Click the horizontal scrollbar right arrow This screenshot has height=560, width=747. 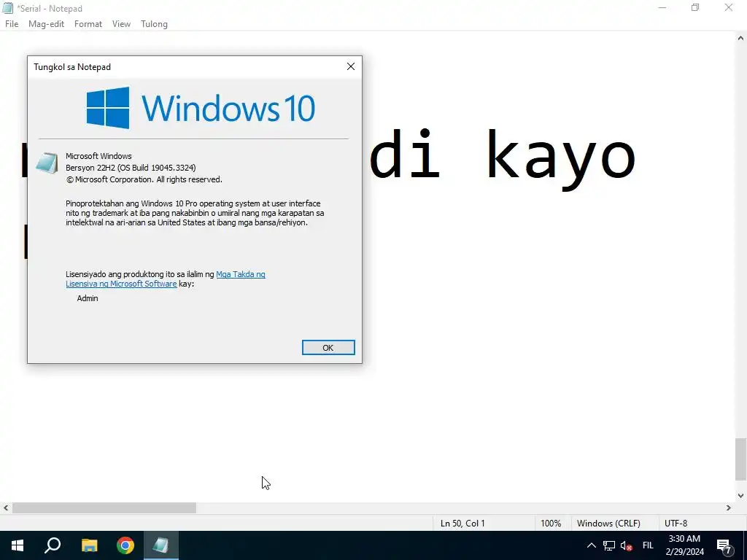pos(729,508)
